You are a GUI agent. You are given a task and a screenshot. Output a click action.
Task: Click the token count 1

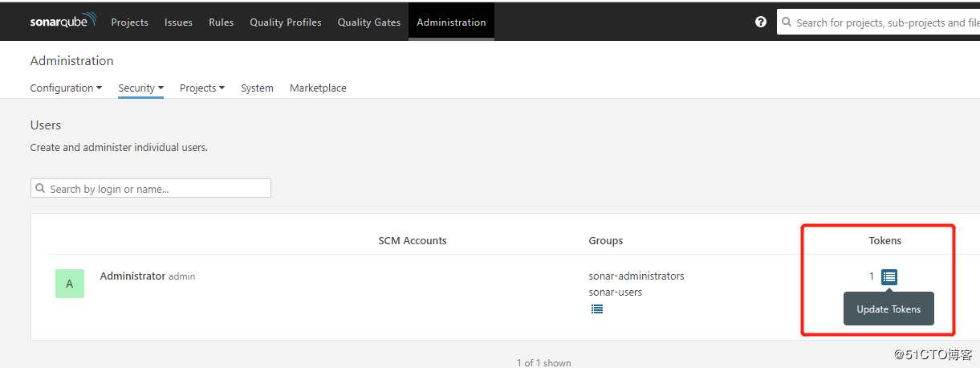point(872,276)
